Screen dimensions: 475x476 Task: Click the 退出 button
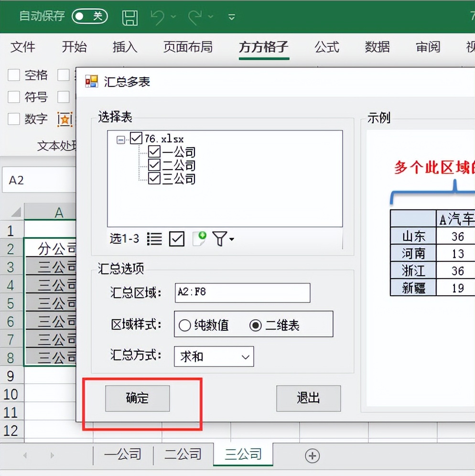(x=308, y=398)
